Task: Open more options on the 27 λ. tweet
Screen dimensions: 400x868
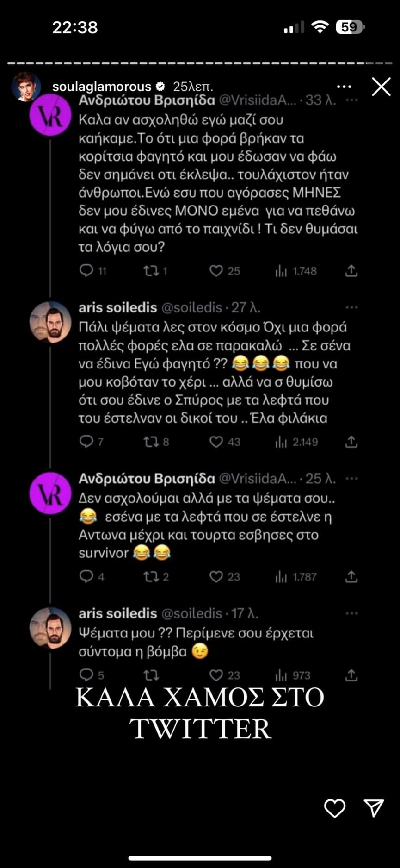Action: click(x=352, y=307)
